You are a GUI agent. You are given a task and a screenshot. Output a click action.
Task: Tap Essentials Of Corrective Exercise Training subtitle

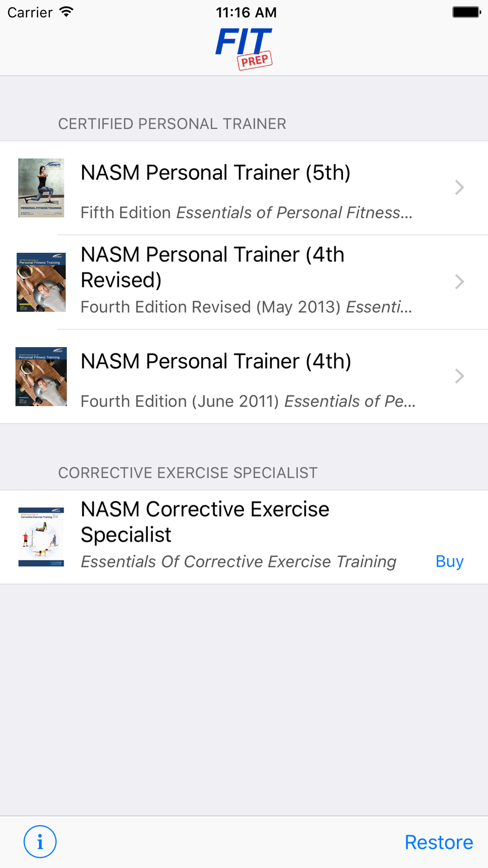click(x=238, y=561)
